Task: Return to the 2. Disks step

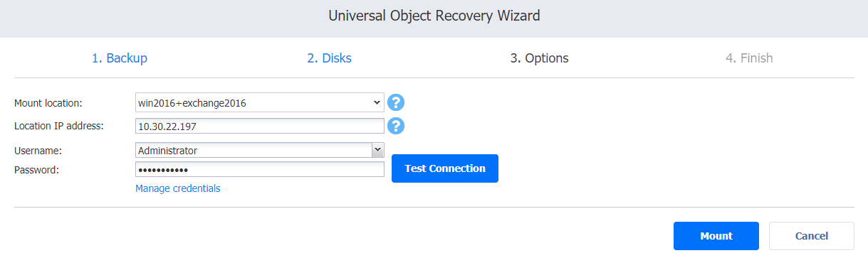Action: click(x=329, y=58)
